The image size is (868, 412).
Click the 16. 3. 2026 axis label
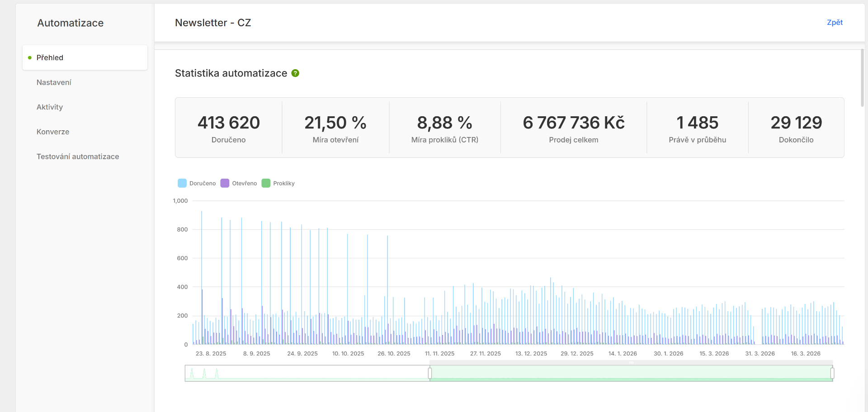click(806, 354)
